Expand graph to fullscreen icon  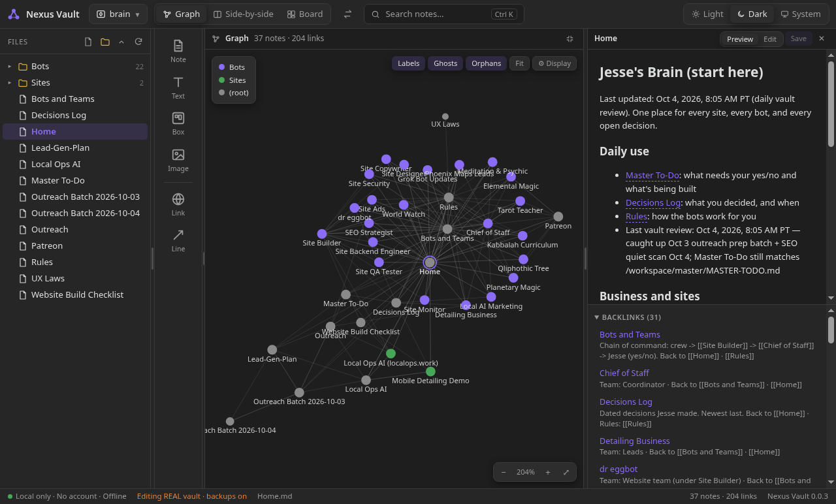(566, 472)
